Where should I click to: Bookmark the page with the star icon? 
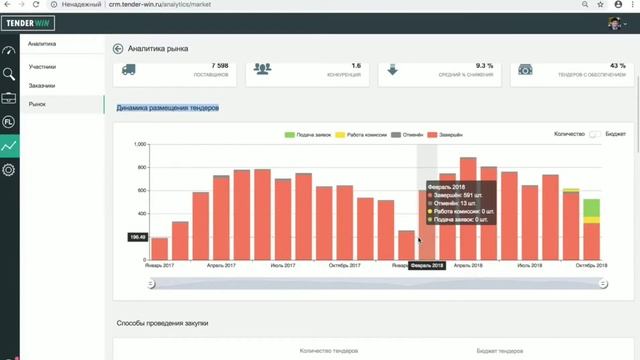(x=600, y=4)
